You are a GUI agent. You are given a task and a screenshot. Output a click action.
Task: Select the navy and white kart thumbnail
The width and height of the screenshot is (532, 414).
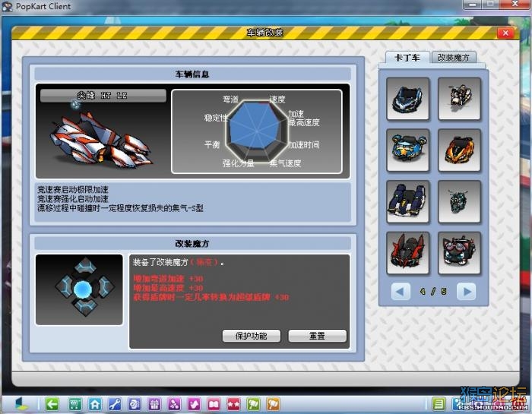tap(408, 202)
